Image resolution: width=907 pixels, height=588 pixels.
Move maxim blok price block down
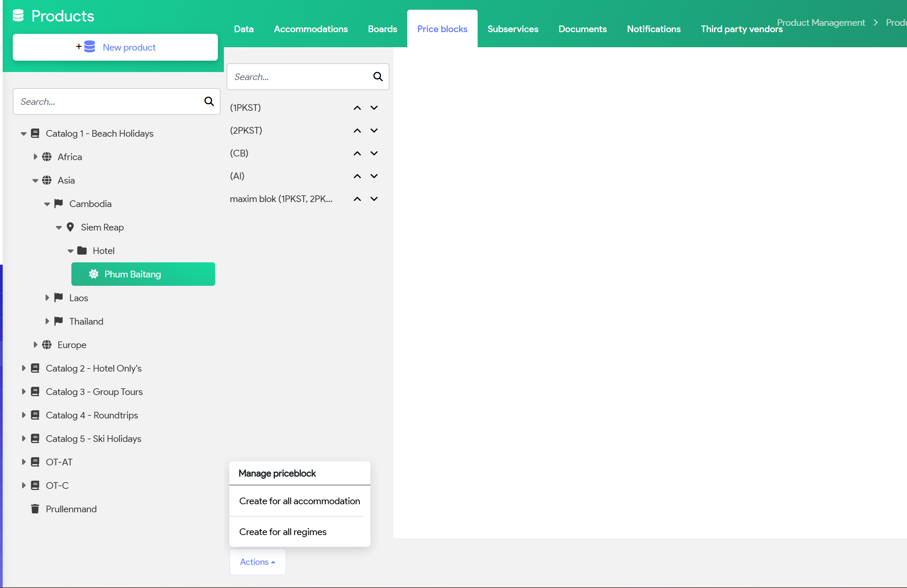coord(374,199)
